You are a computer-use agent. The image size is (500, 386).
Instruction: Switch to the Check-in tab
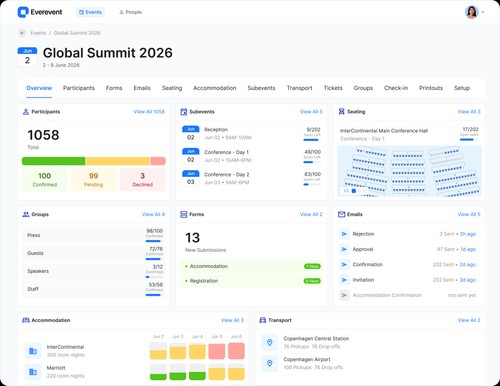(396, 88)
